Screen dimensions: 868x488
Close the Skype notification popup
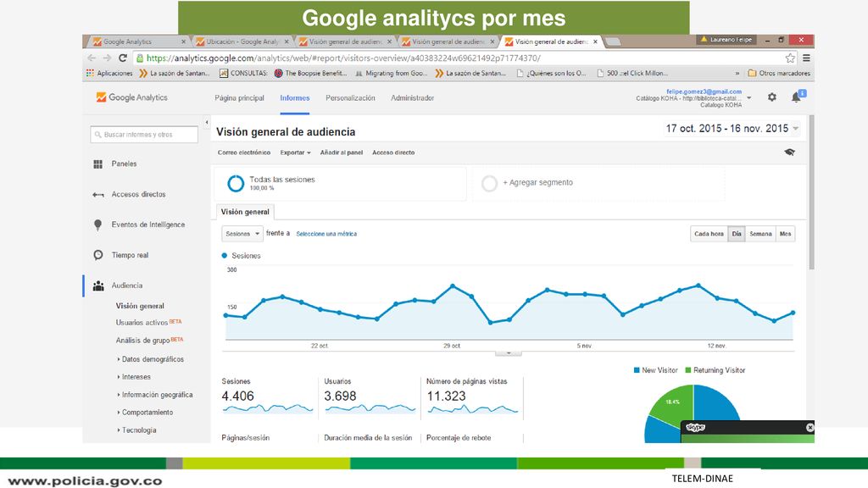point(810,427)
